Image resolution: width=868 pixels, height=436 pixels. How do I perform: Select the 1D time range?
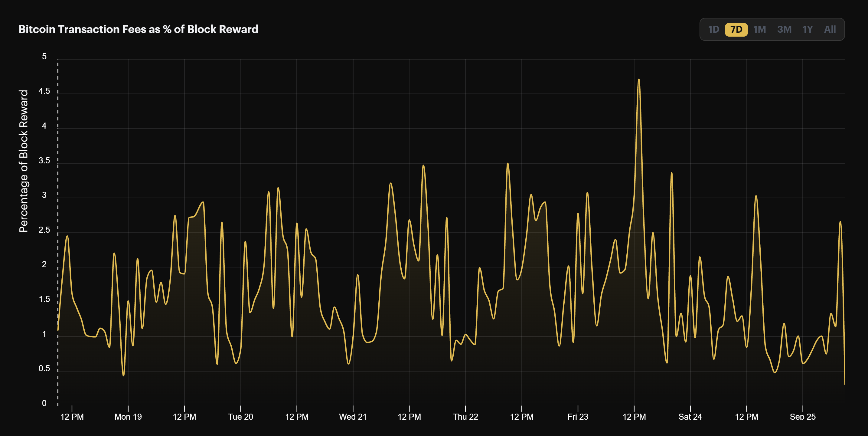coord(713,29)
